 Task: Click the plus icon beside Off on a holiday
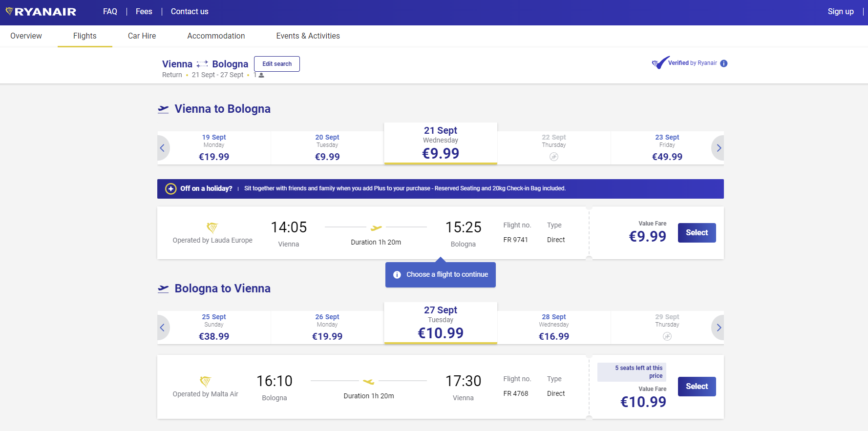(170, 189)
